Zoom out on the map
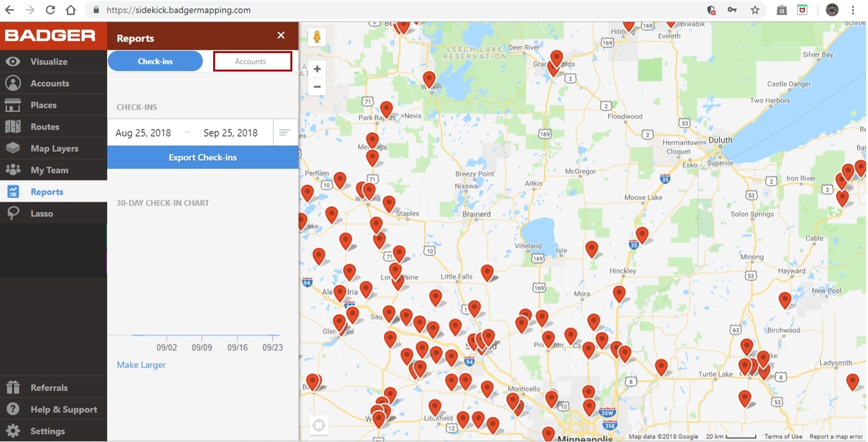Image resolution: width=868 pixels, height=442 pixels. pos(317,86)
